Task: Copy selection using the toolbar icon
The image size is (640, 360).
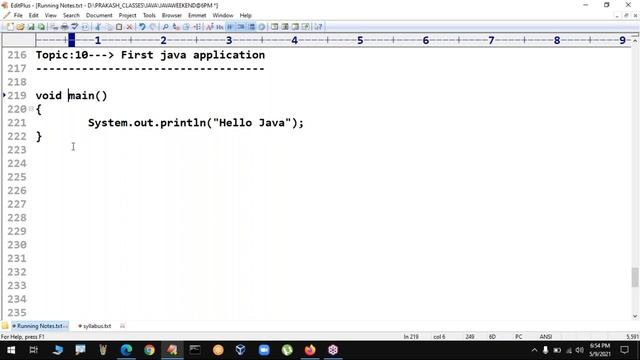Action: point(109,27)
